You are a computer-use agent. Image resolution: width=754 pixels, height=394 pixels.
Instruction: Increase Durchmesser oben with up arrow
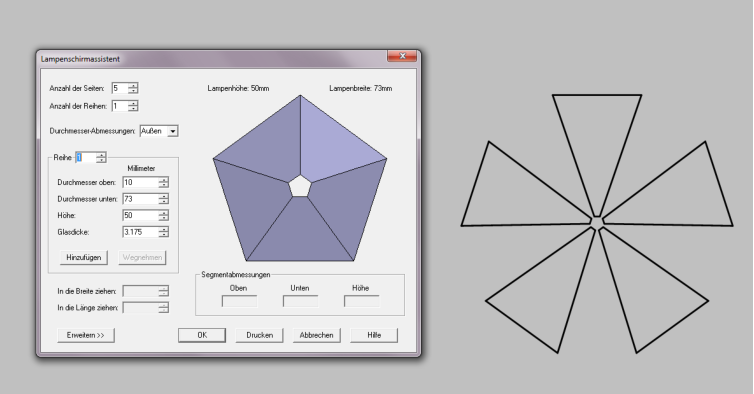click(x=163, y=179)
